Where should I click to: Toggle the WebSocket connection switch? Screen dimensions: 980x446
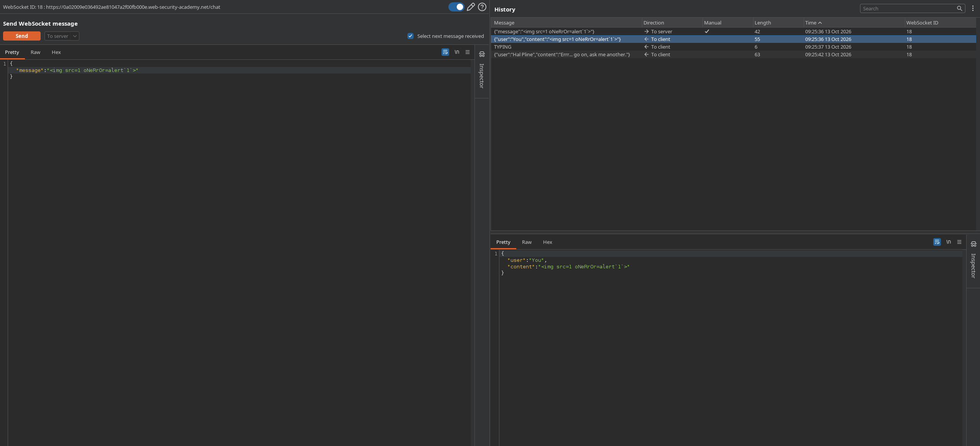coord(456,7)
